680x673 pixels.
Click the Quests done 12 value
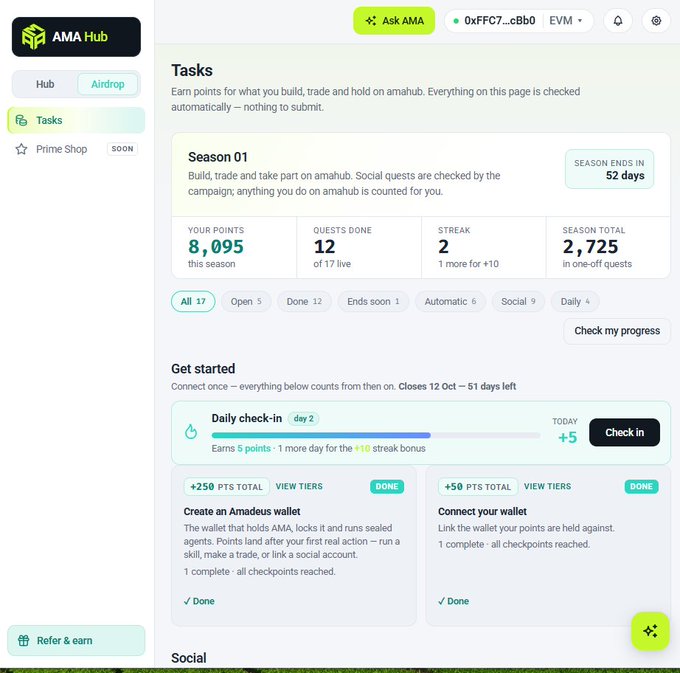(324, 247)
